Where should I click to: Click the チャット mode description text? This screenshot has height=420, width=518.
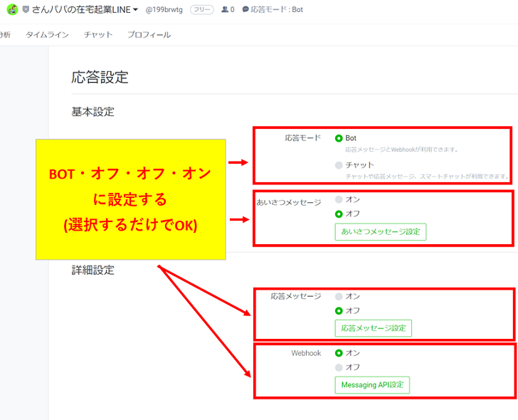click(427, 177)
